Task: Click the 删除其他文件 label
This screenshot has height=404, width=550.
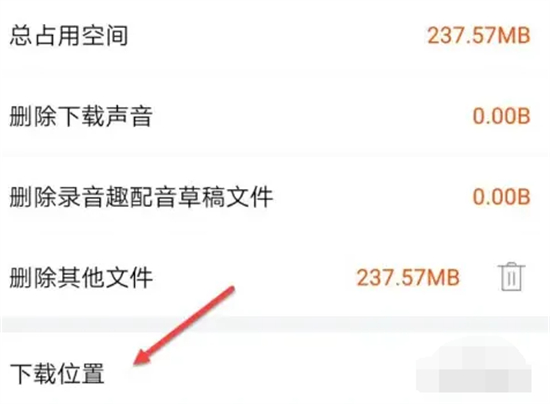Action: (x=81, y=278)
